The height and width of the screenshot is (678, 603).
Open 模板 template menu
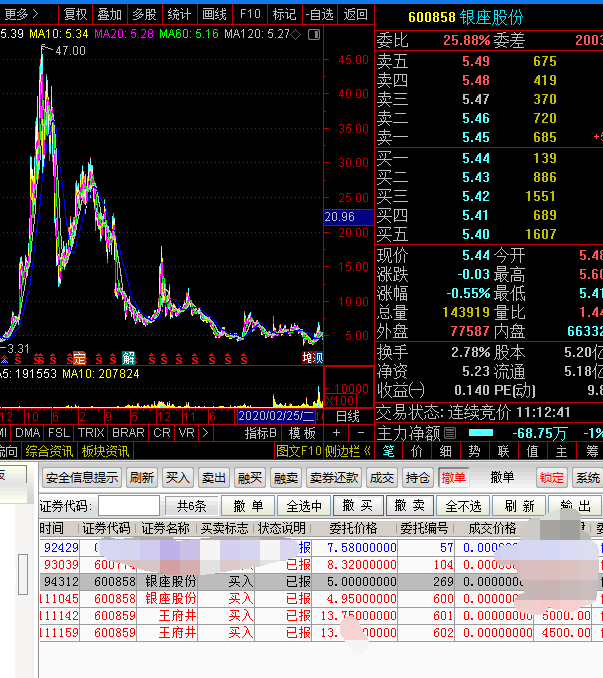[x=302, y=432]
